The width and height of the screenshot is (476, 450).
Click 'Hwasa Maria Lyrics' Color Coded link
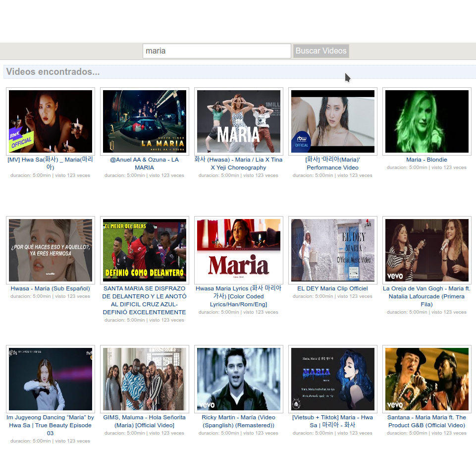pos(239,296)
